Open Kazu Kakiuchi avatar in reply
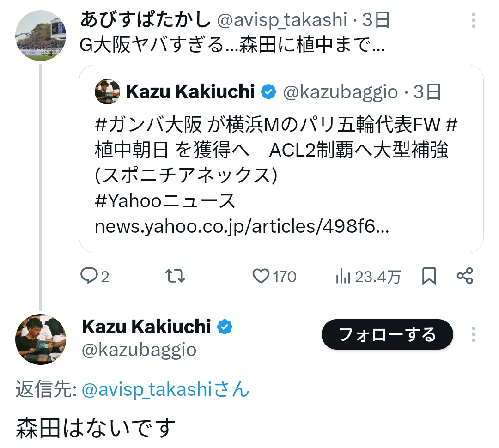Viewport: 499px width, 448px height. coord(41,339)
